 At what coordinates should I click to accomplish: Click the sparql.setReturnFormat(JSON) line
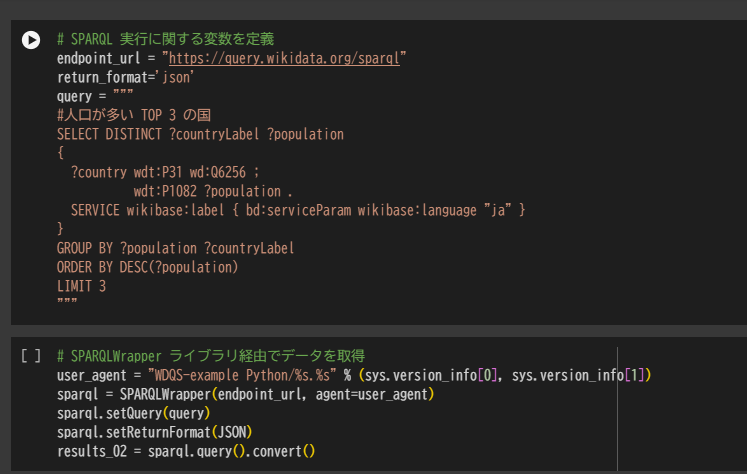[156, 432]
